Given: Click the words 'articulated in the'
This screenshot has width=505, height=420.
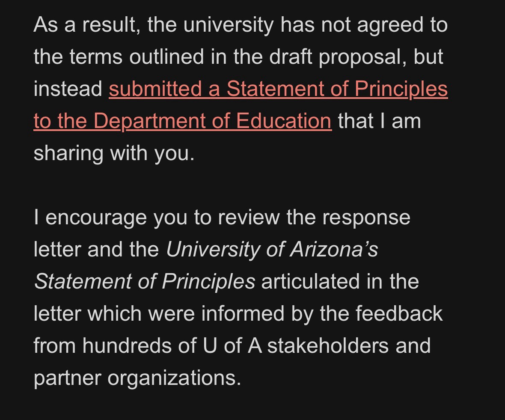Looking at the screenshot, I should (340, 281).
